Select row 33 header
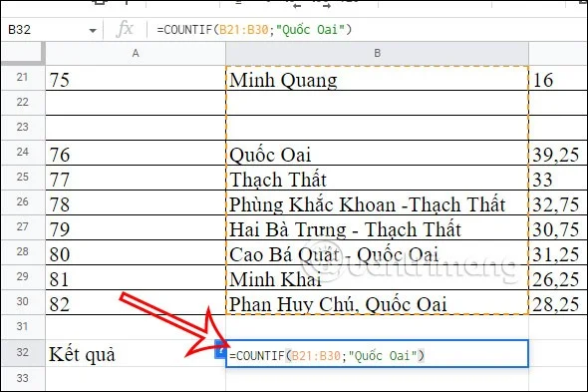 [x=23, y=378]
